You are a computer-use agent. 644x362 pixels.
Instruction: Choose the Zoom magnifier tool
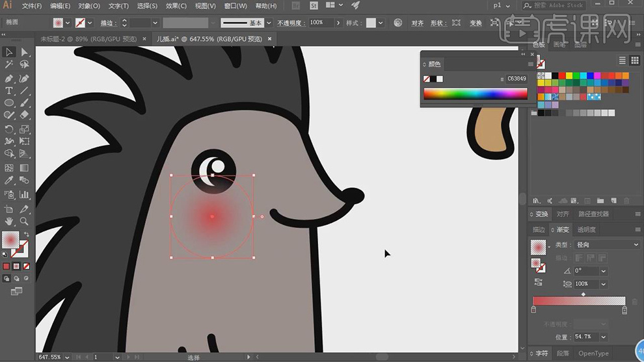(24, 222)
